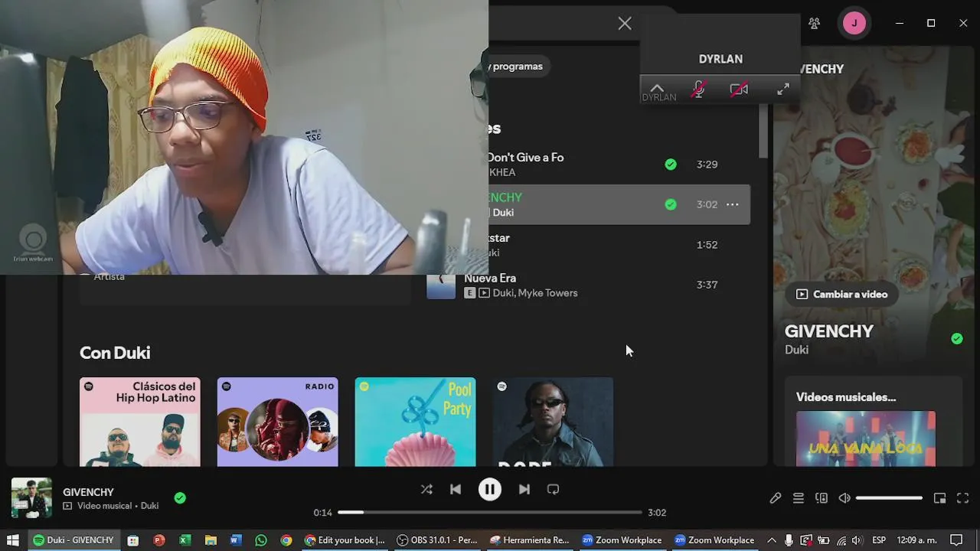Select the 1:52 track row
980x551 pixels.
[x=619, y=245]
